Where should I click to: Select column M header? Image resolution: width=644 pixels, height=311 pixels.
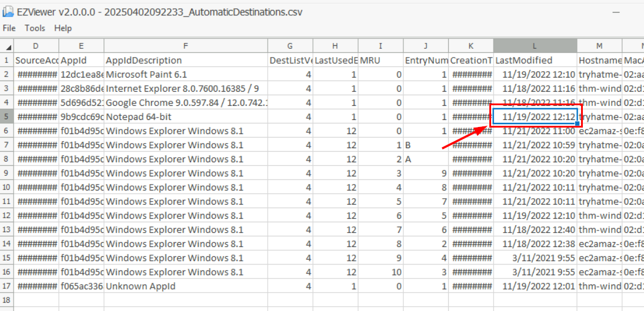coord(599,46)
